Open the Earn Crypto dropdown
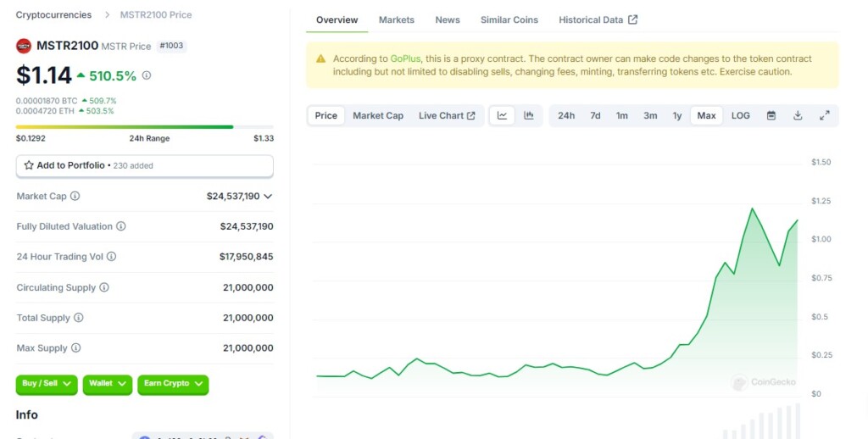868x439 pixels. pos(173,384)
